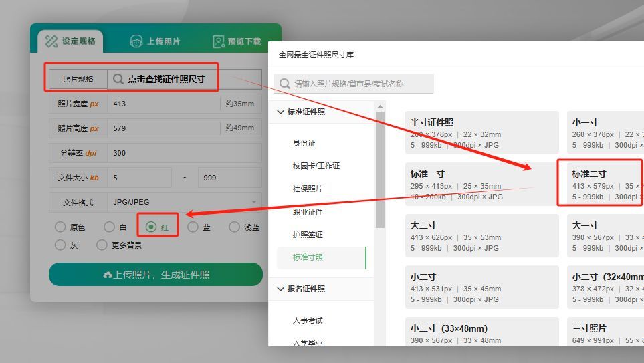Viewport: 644px width, 363px height.
Task: Click the 照片高度 px input showing 579
Action: [163, 128]
